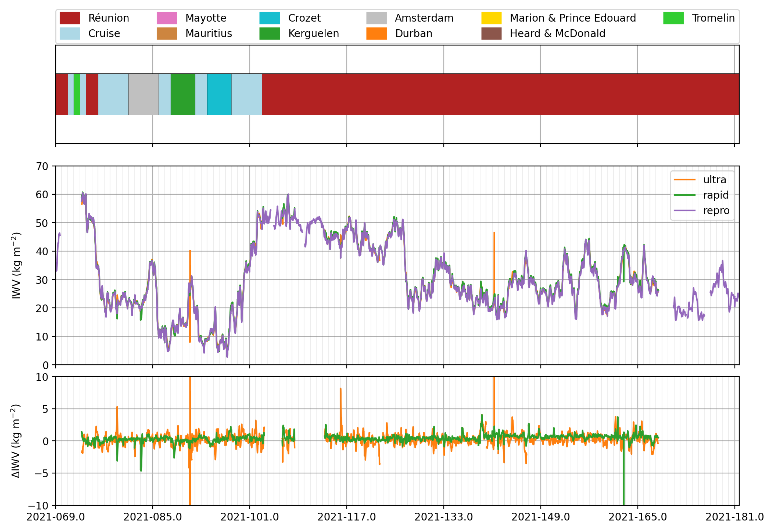Click the Réunion red legend swatch

coord(70,18)
